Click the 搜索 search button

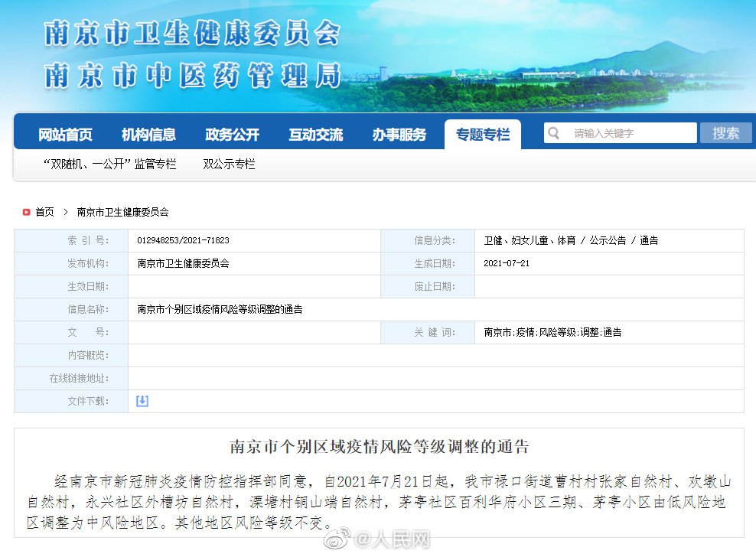pos(725,133)
